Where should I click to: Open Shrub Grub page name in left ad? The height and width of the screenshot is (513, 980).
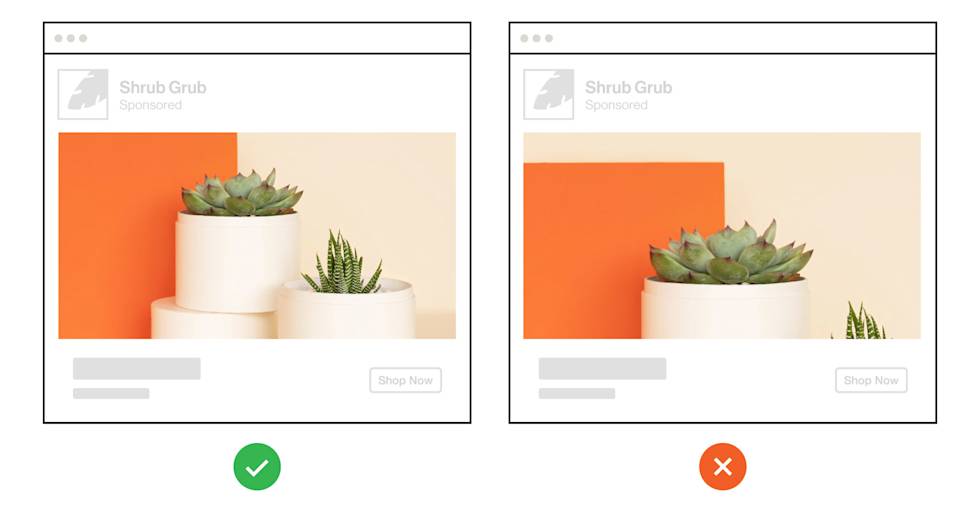[x=163, y=87]
